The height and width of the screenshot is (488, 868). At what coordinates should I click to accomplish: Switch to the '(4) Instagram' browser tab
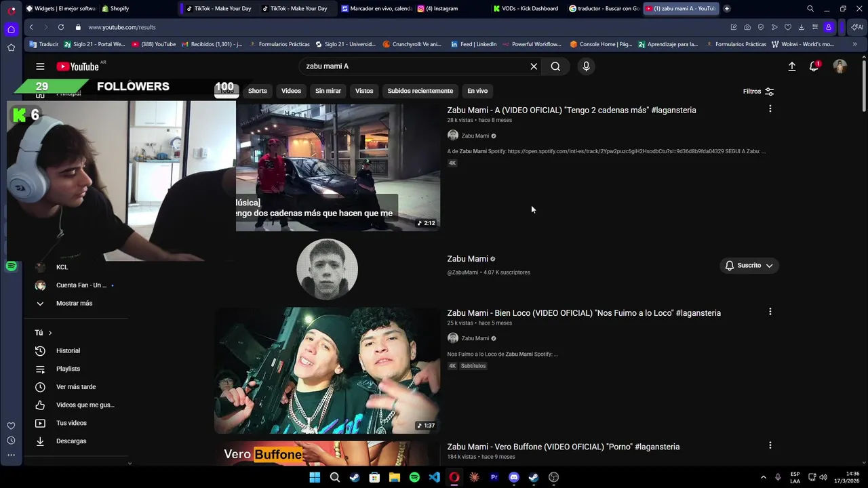(x=438, y=9)
